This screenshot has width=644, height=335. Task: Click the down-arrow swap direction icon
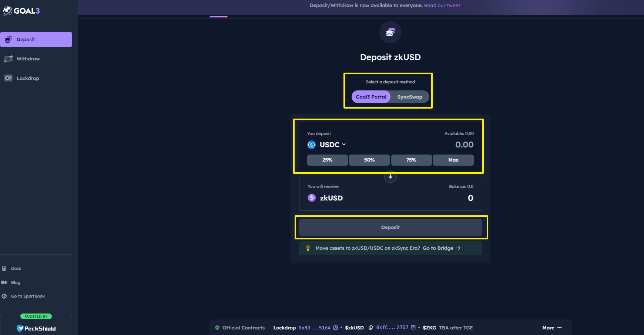(390, 177)
